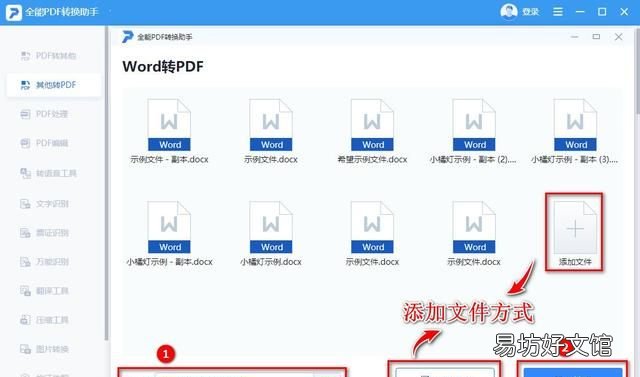Open 票证识别 in the sidebar
This screenshot has height=377, width=640.
click(x=44, y=233)
